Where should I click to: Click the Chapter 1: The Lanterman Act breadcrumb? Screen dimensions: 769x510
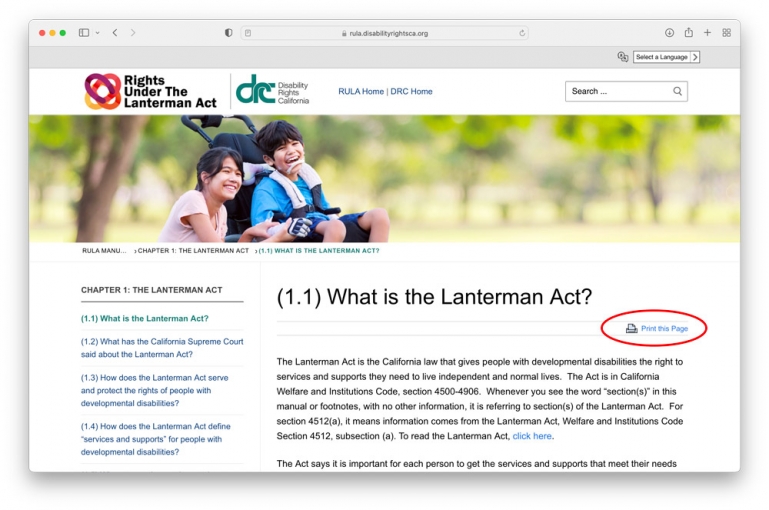point(193,251)
